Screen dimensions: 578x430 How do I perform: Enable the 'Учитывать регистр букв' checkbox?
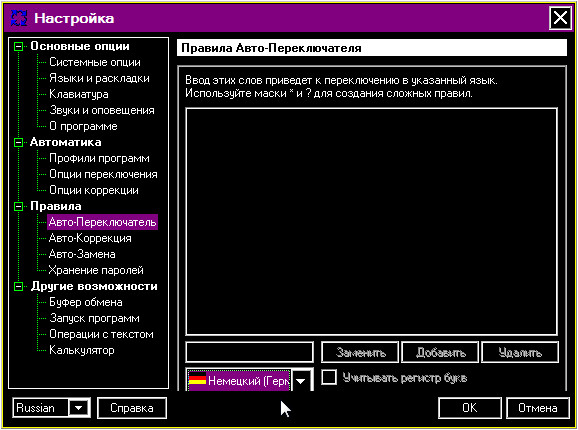[x=329, y=377]
